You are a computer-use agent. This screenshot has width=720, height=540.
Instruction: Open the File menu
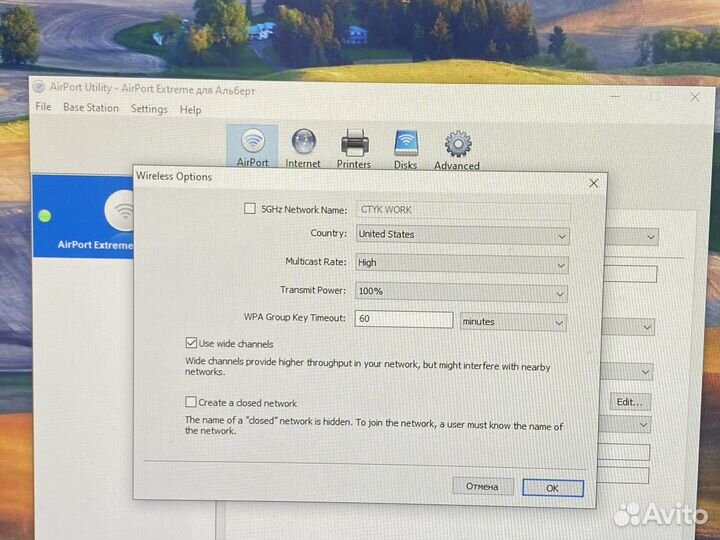click(x=43, y=107)
